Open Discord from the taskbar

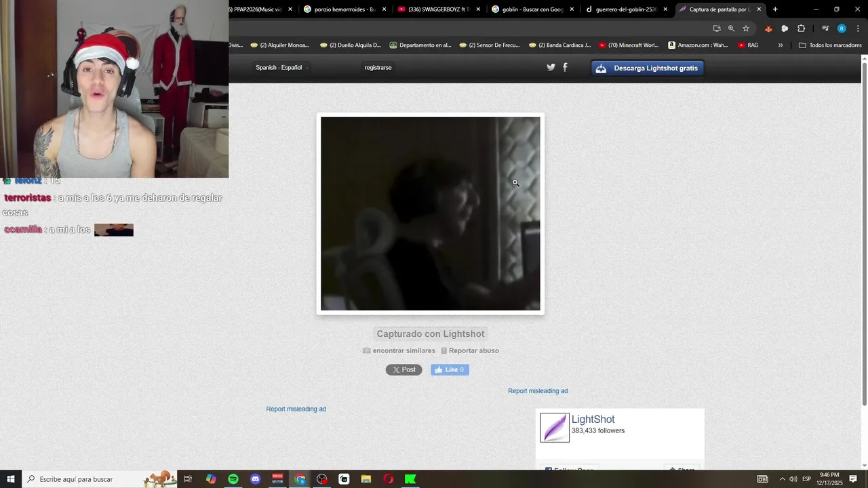(255, 479)
